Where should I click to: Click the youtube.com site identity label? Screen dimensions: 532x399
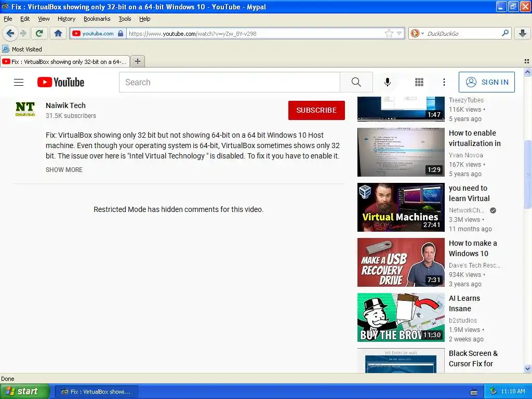(x=98, y=33)
